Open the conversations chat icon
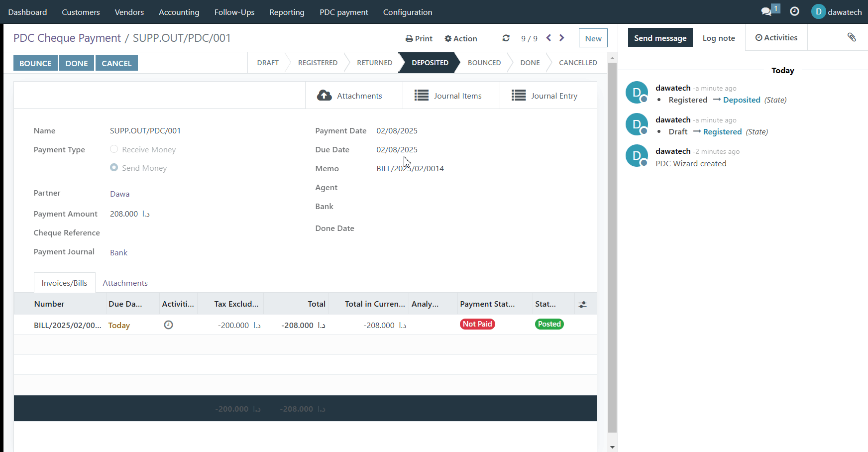The width and height of the screenshot is (868, 452). (766, 11)
